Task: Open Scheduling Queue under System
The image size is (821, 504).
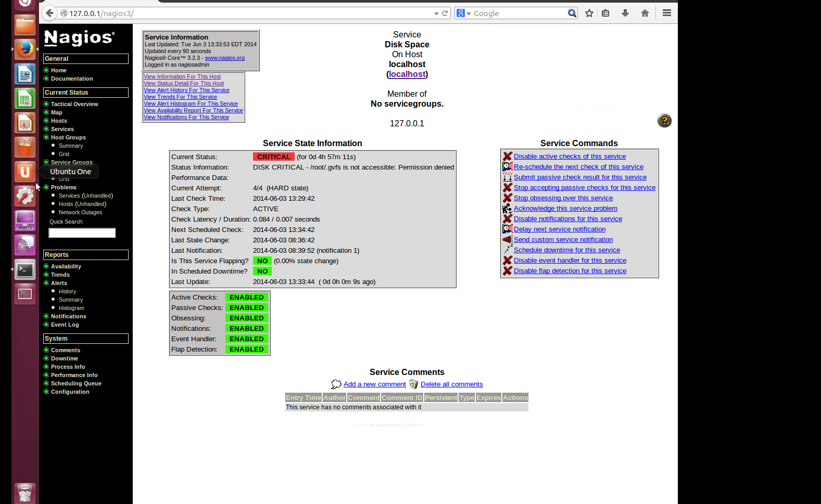Action: coord(76,383)
